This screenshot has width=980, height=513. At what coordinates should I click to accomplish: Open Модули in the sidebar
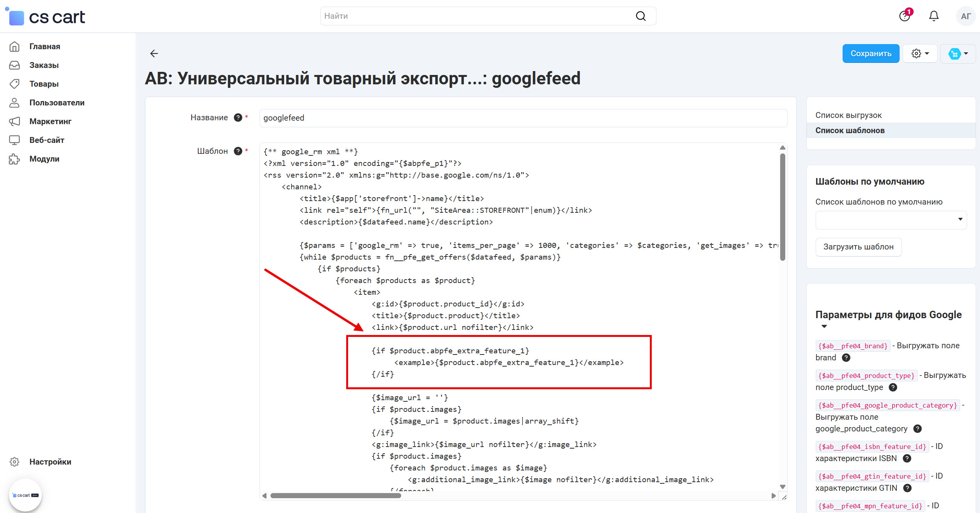[44, 159]
